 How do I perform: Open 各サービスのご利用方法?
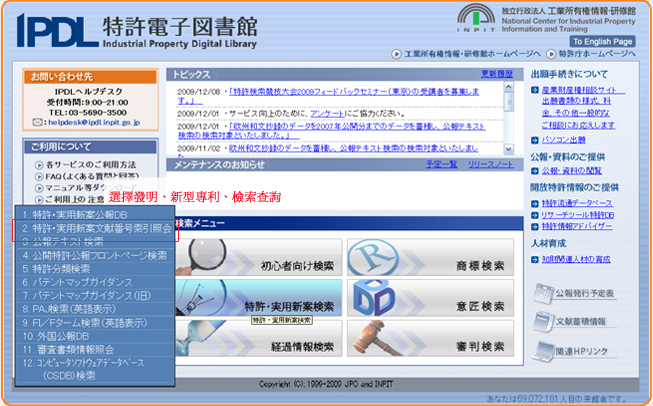click(x=91, y=165)
